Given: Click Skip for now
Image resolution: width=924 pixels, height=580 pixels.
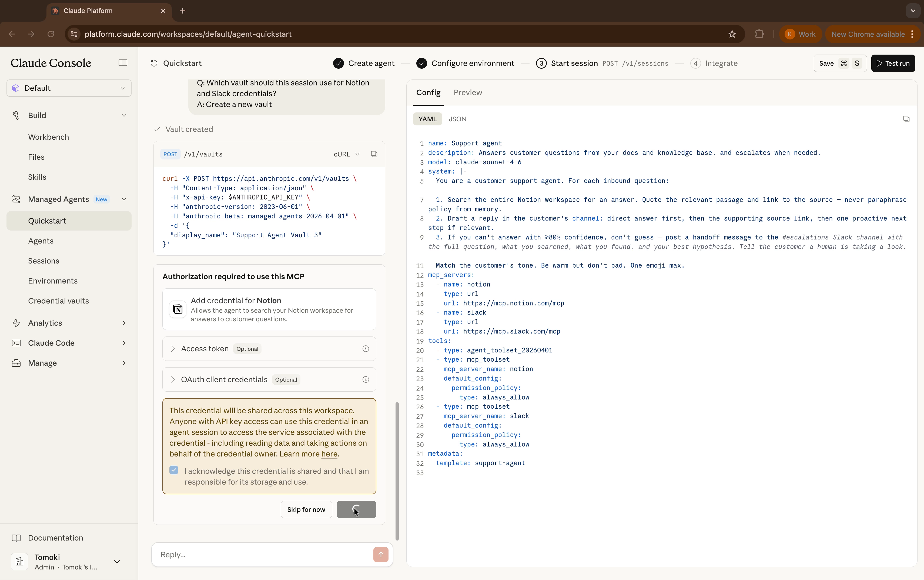Looking at the screenshot, I should point(306,509).
